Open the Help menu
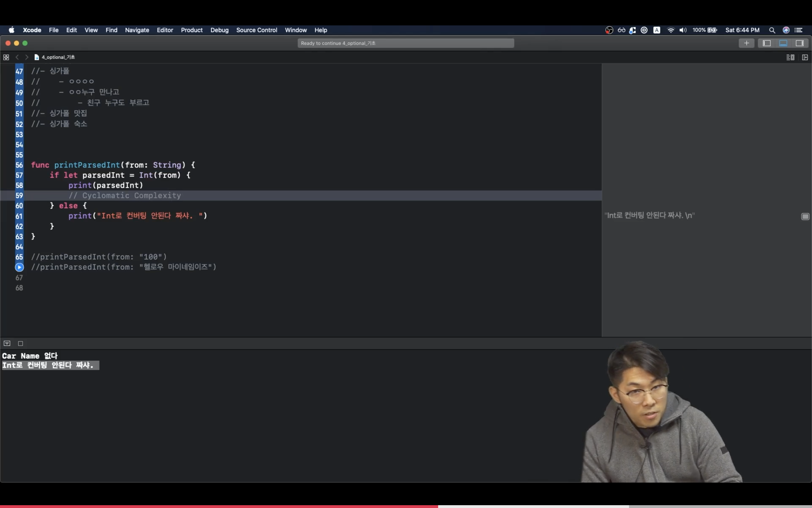Viewport: 812px width, 508px height. click(x=321, y=30)
